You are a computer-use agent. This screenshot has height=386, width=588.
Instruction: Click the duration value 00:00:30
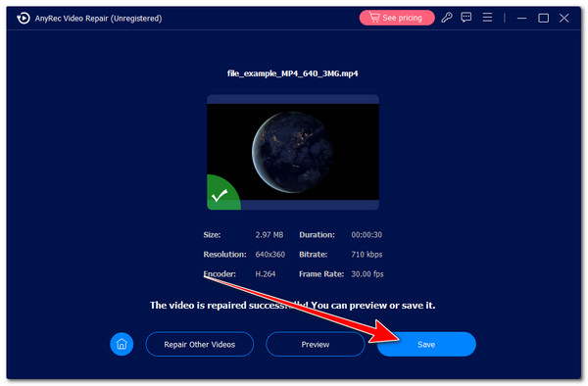367,235
